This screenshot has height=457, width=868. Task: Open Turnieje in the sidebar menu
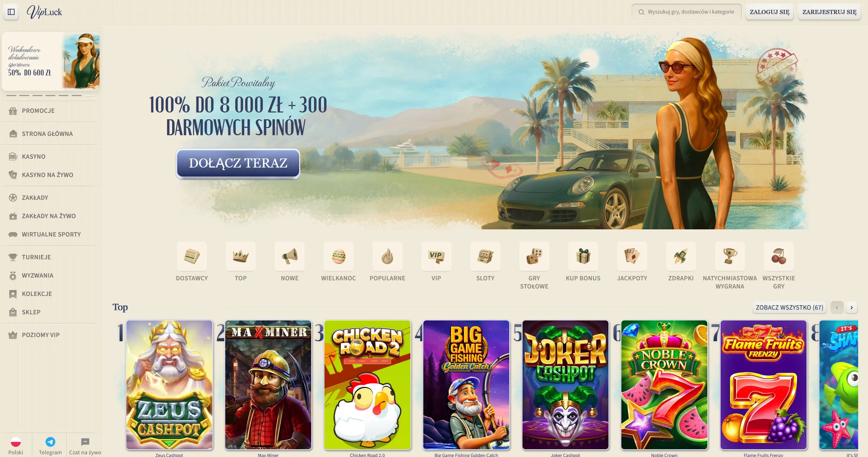point(36,257)
